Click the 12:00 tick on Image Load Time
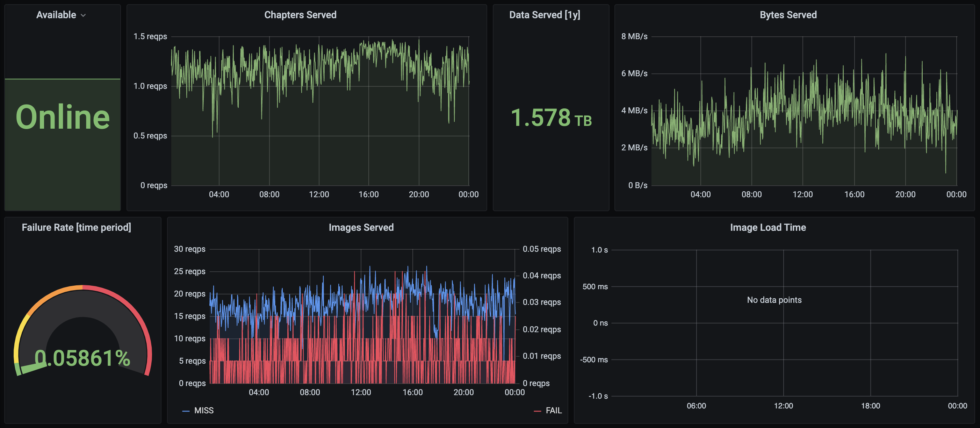The image size is (980, 428). click(x=783, y=406)
